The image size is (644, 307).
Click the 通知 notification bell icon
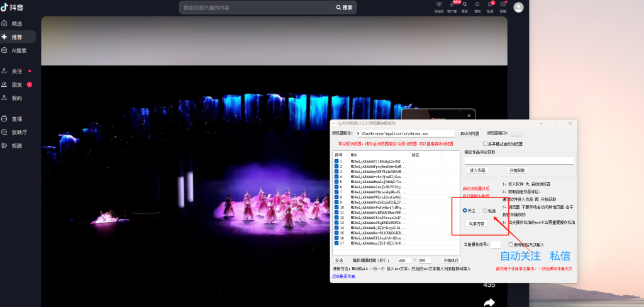tap(477, 5)
